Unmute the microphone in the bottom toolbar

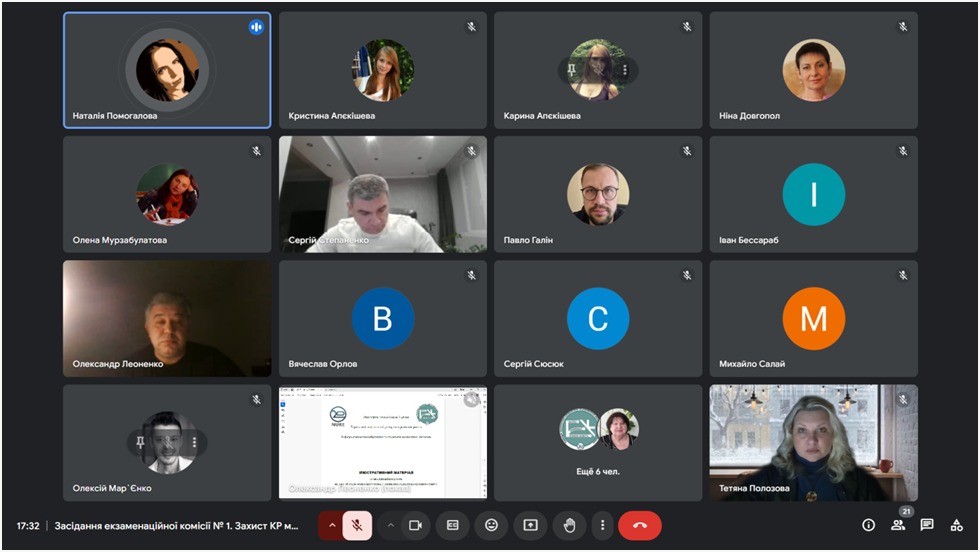coord(357,525)
